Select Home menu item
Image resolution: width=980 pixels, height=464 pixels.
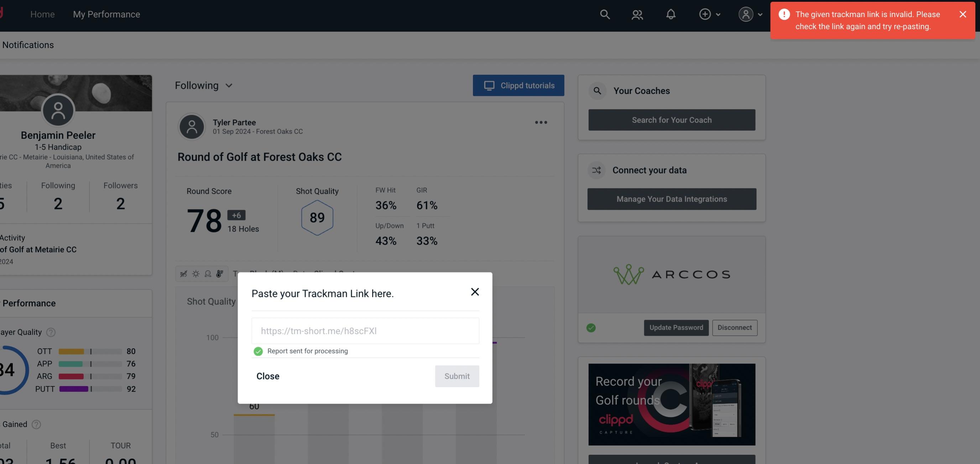click(x=42, y=14)
